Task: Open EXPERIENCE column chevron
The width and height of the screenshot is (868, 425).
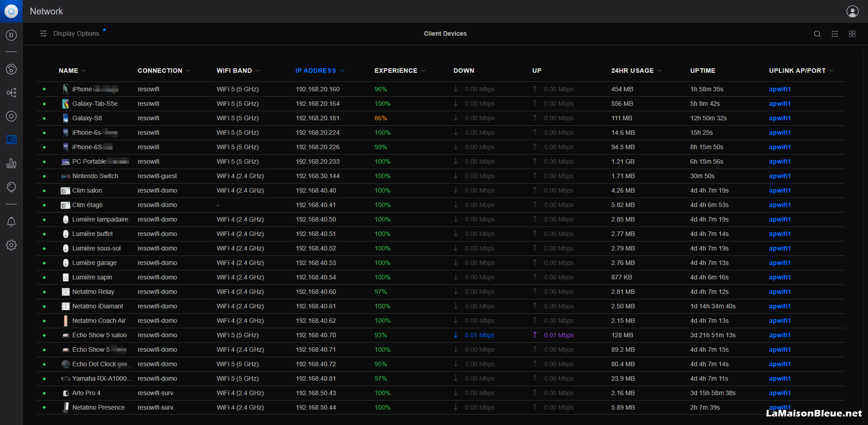Action: coord(423,71)
